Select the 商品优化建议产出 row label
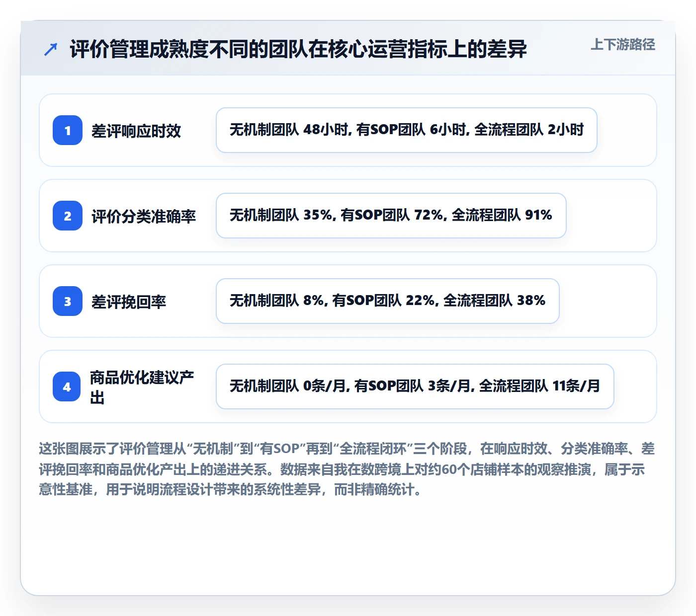This screenshot has width=696, height=616. pos(142,387)
